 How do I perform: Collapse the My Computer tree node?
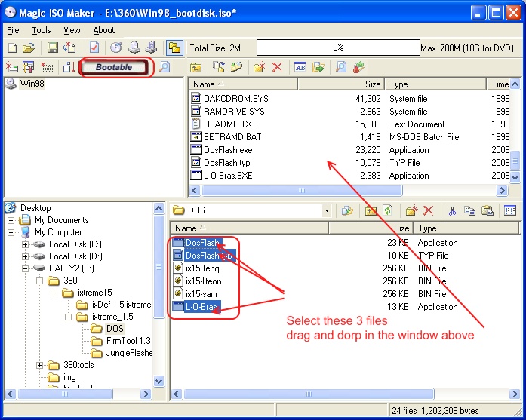pyautogui.click(x=11, y=232)
